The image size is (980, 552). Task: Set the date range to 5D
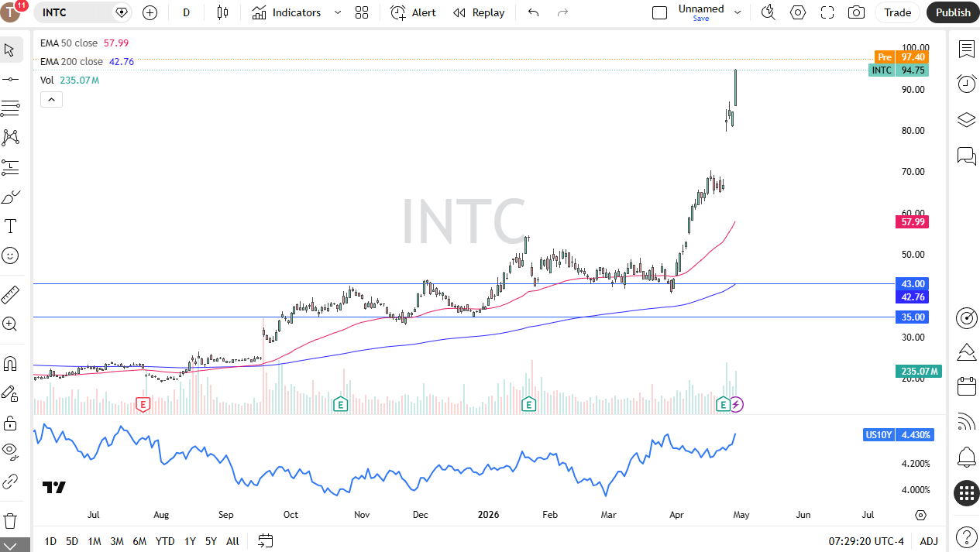point(72,541)
